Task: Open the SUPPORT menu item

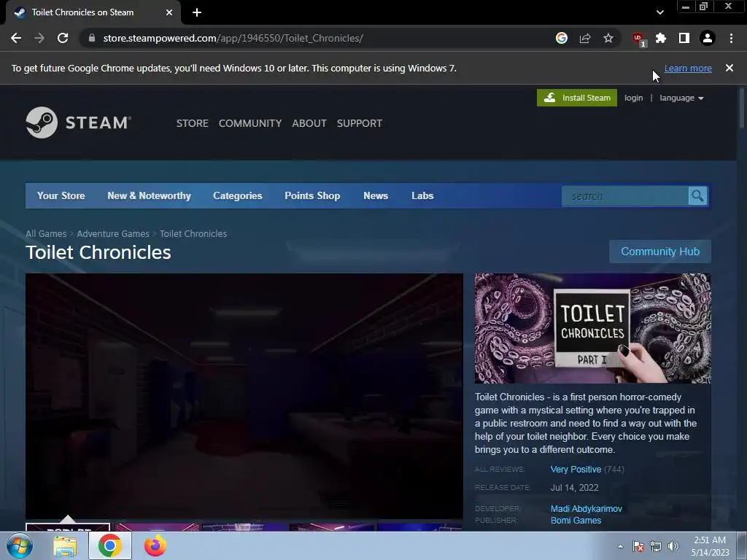Action: (x=360, y=123)
